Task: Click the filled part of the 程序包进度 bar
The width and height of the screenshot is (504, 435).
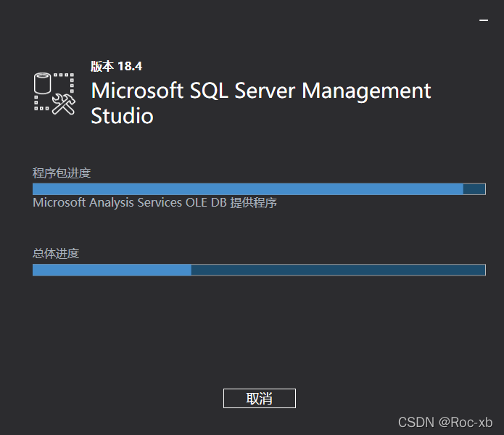Action: (x=247, y=189)
